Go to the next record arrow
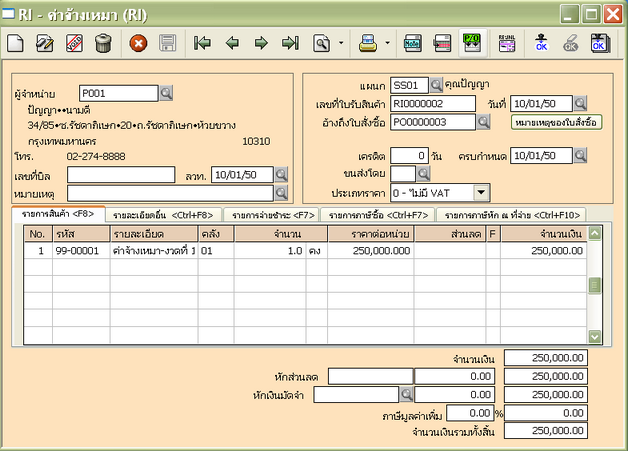The height and width of the screenshot is (451, 628). [261, 43]
